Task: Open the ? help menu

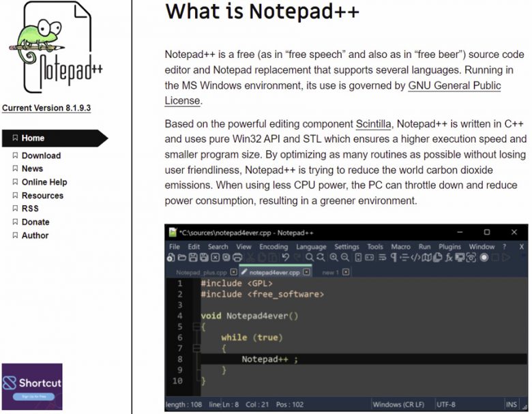Action: [504, 247]
